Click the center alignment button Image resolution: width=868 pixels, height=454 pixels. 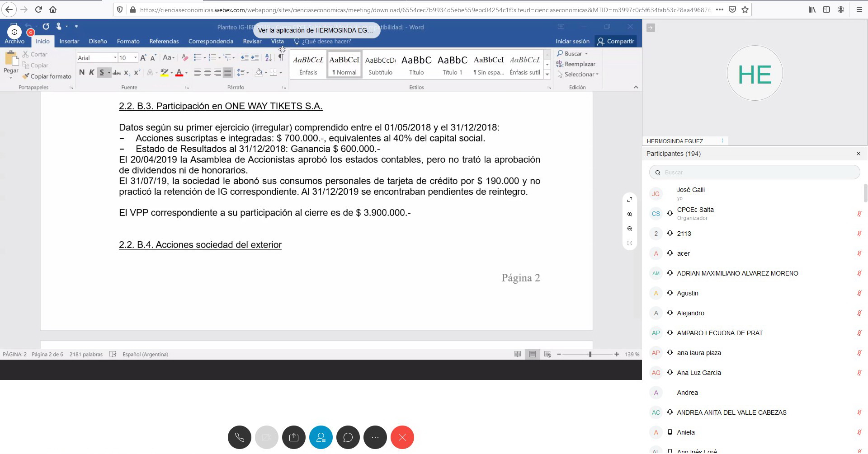click(208, 72)
